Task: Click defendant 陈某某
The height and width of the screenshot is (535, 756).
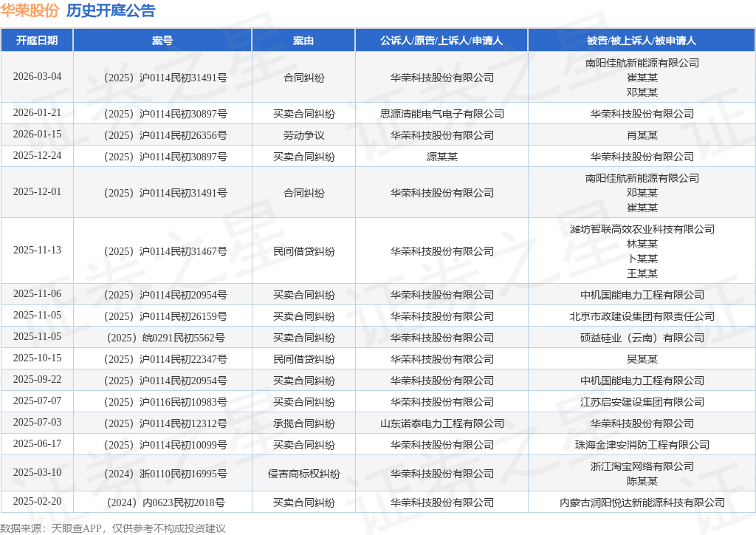Action: tap(642, 481)
